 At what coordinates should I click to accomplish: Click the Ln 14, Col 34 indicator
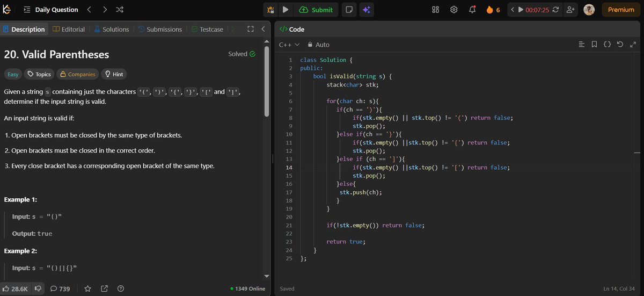click(619, 288)
